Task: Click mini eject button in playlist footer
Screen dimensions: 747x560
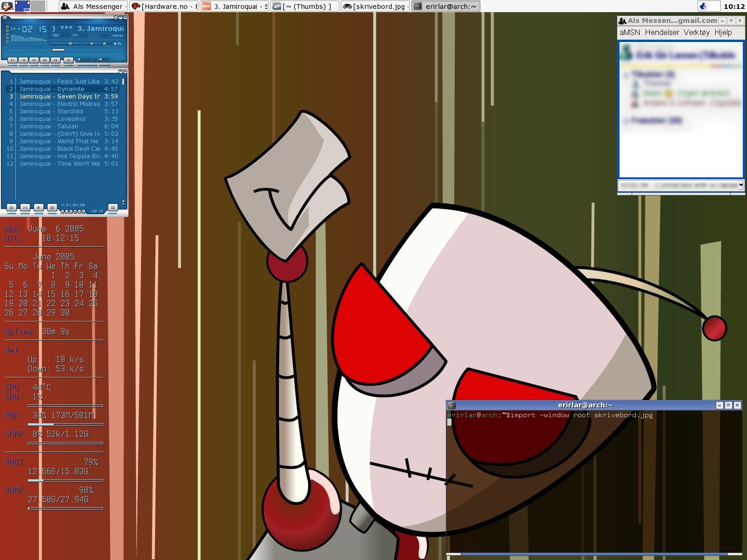Action: pos(84,211)
